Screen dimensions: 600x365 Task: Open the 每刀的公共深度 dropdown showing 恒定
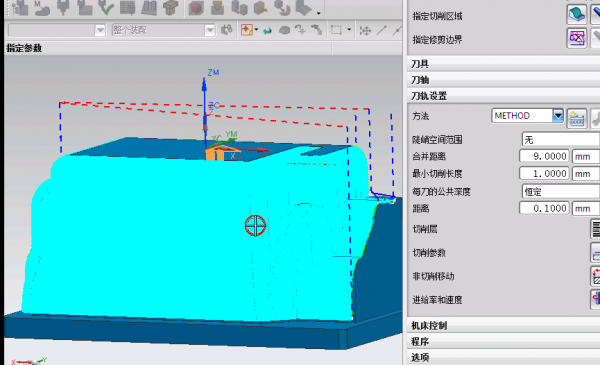tap(561, 191)
